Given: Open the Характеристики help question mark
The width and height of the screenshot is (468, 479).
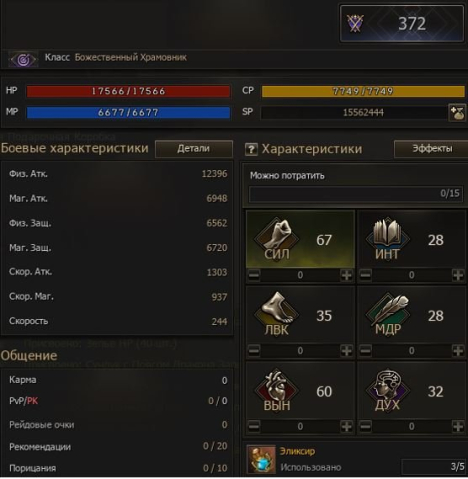Looking at the screenshot, I should click(251, 149).
